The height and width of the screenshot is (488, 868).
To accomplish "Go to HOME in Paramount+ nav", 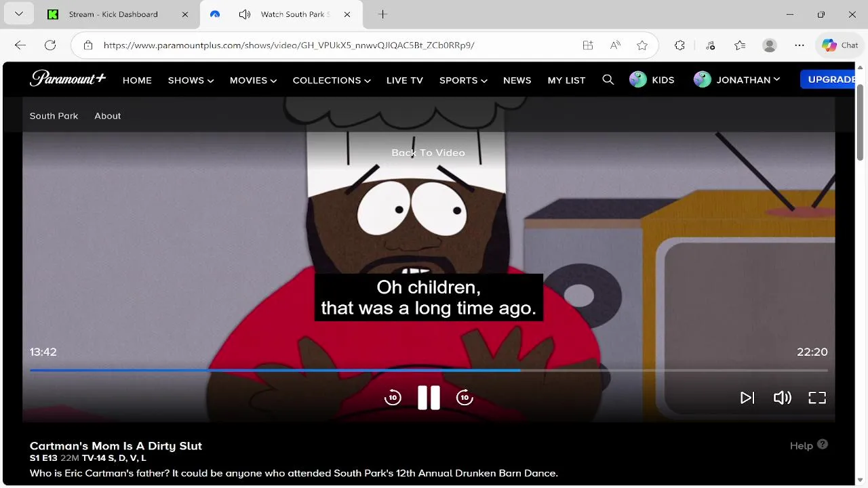I will coord(137,80).
